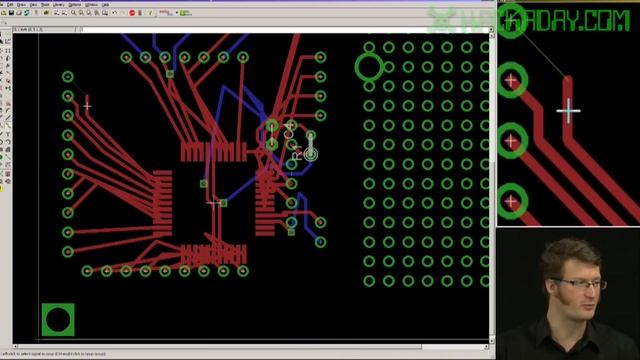
Task: Click the Help question mark icon
Action: pyautogui.click(x=150, y=13)
